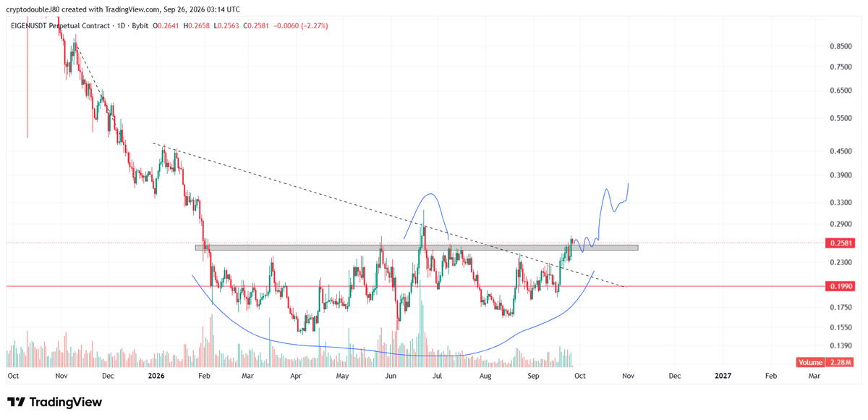Click the Oct label right after Sep
Screen dimensions: 868x420
click(581, 377)
